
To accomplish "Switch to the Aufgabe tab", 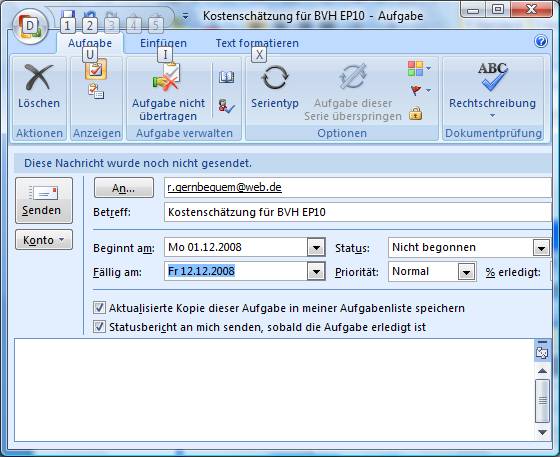I will click(90, 43).
